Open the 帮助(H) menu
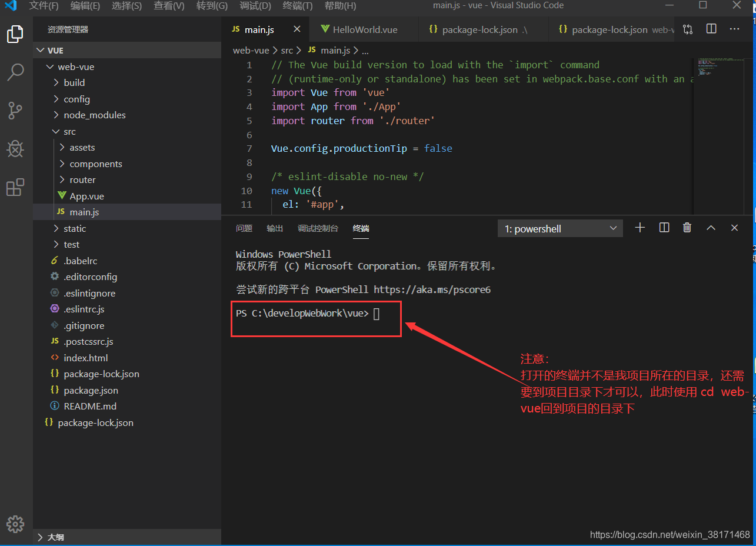Image resolution: width=756 pixels, height=546 pixels. click(340, 6)
